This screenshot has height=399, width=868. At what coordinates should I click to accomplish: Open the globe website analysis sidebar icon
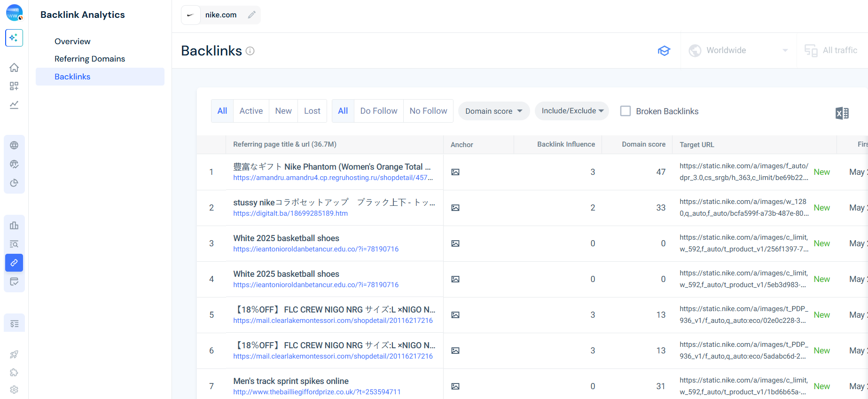[14, 145]
